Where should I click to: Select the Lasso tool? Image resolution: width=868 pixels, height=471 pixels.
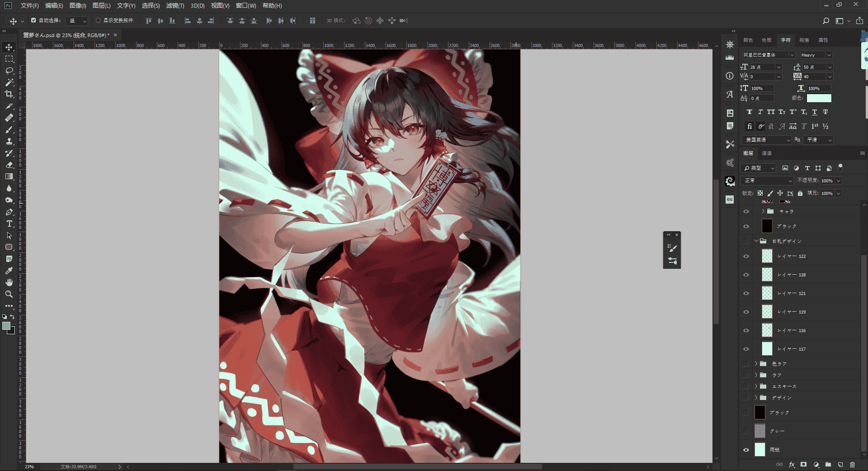pos(9,71)
